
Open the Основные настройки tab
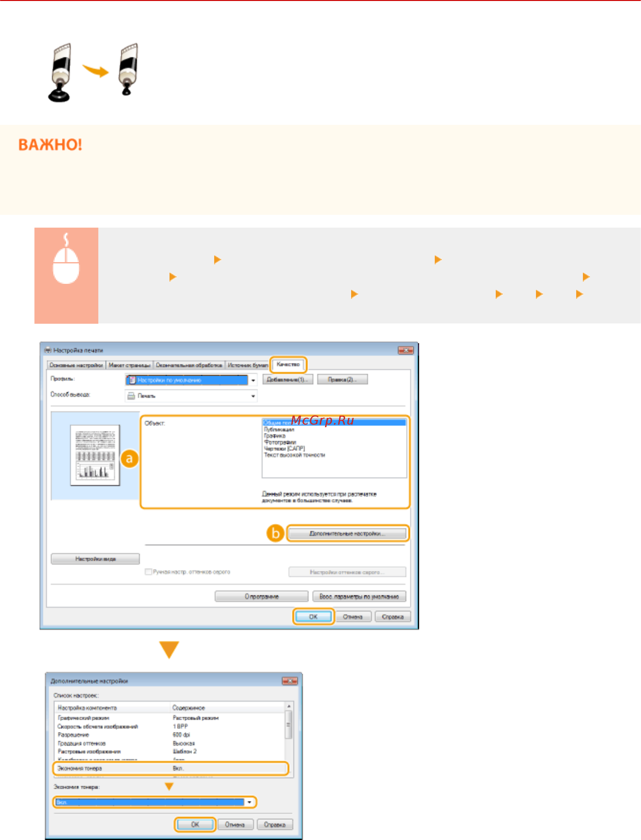(x=76, y=365)
